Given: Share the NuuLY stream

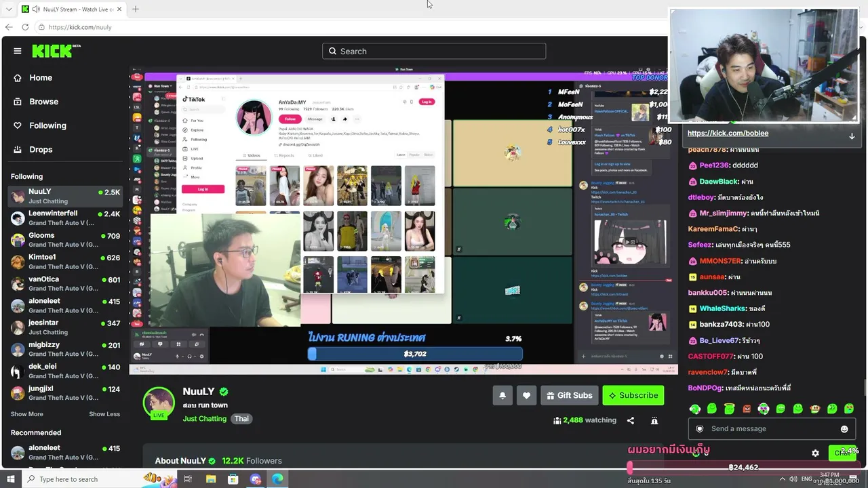Looking at the screenshot, I should click(x=631, y=420).
